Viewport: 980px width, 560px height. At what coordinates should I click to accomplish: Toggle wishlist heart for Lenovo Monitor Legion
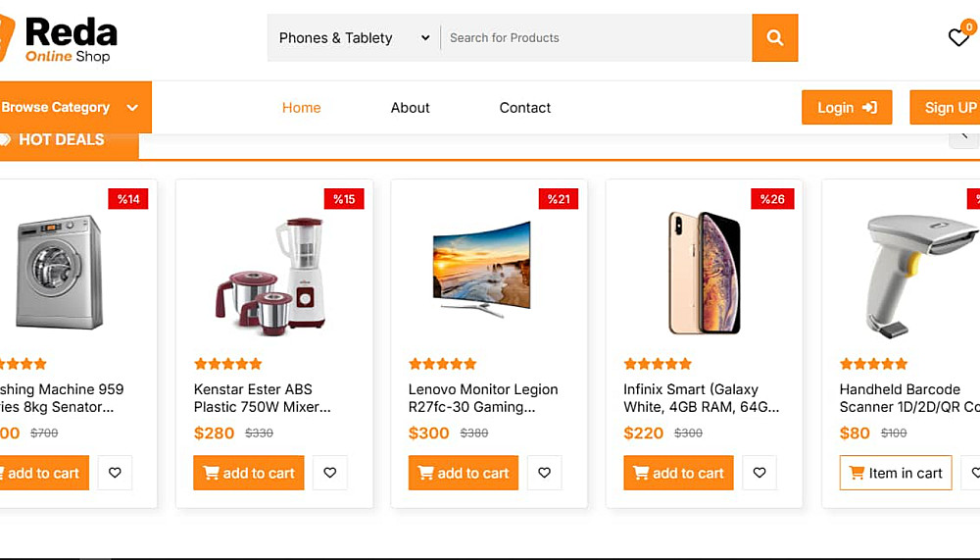pyautogui.click(x=544, y=473)
